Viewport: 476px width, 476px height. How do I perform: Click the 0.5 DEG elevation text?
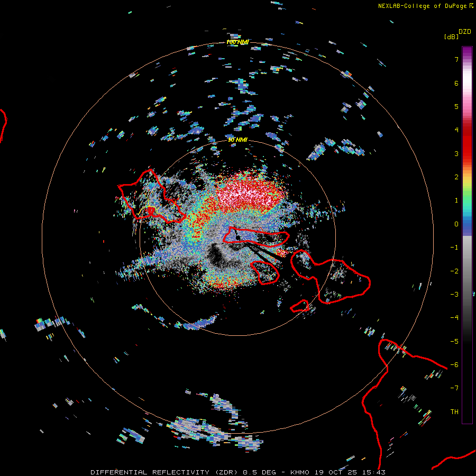tap(259, 472)
